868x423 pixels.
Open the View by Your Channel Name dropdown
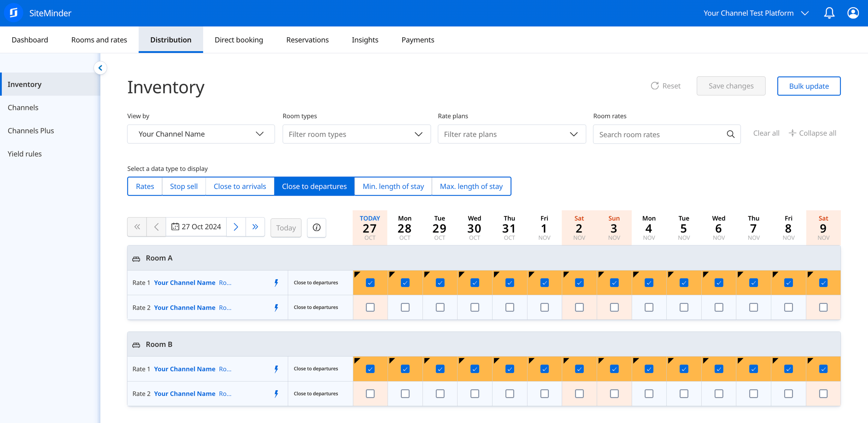(x=201, y=134)
